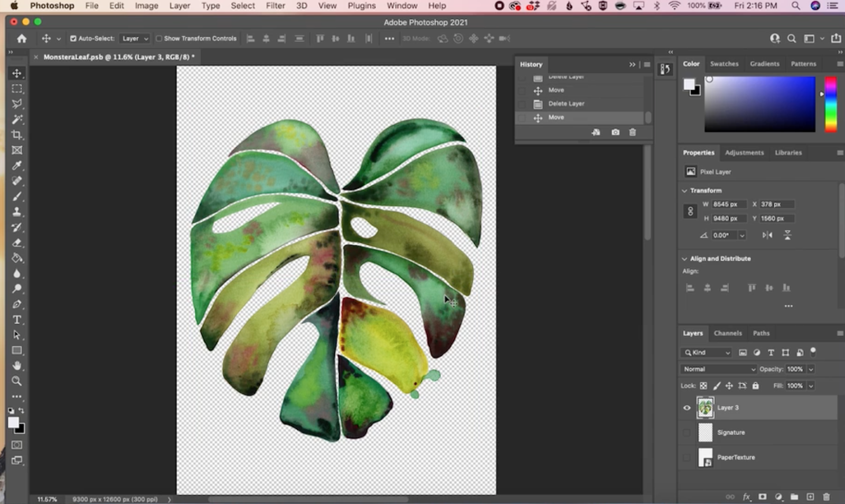Viewport: 845px width, 504px height.
Task: Select the Eraser tool
Action: point(17,243)
